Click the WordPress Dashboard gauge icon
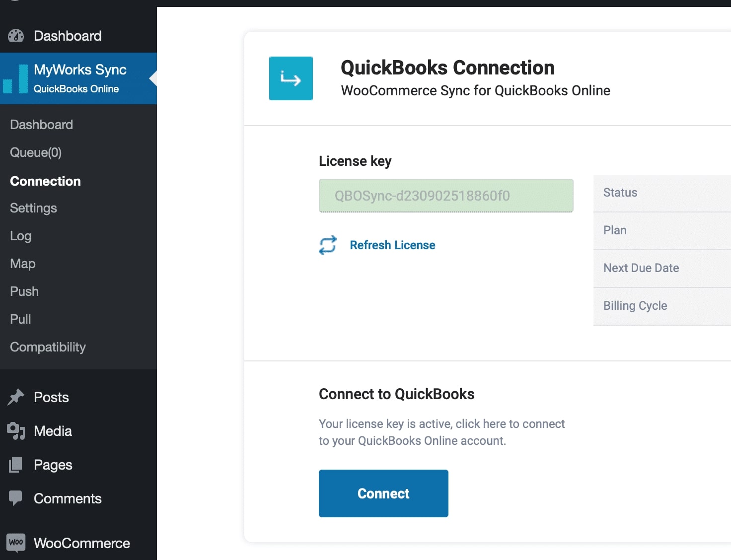Image resolution: width=731 pixels, height=560 pixels. (16, 36)
